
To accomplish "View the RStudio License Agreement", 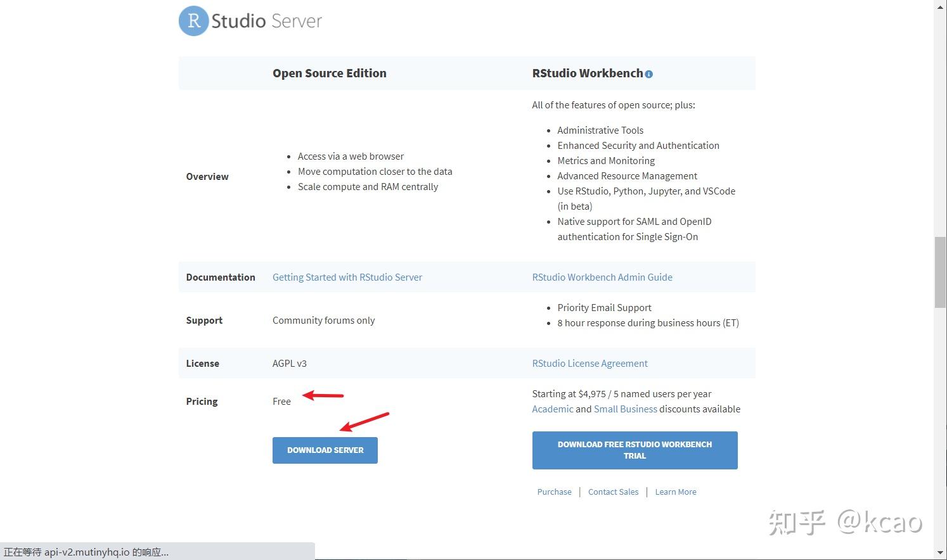I will point(589,363).
